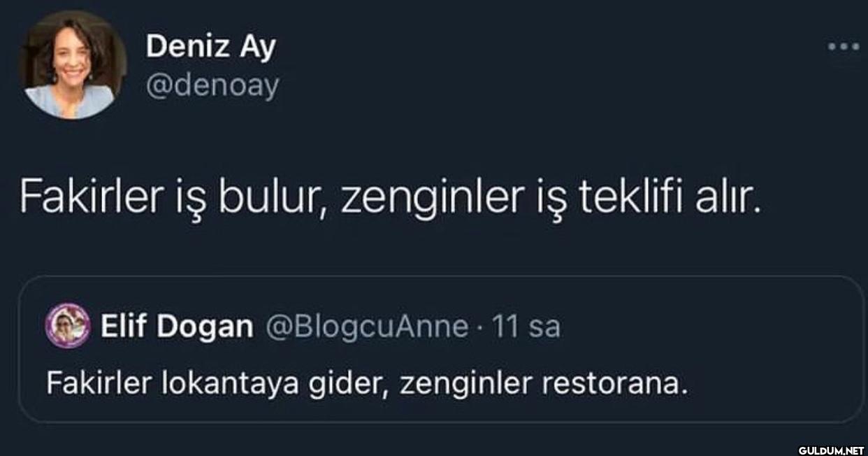Click the word 'restorana' in the quoted tweet
The height and width of the screenshot is (456, 868).
(608, 383)
